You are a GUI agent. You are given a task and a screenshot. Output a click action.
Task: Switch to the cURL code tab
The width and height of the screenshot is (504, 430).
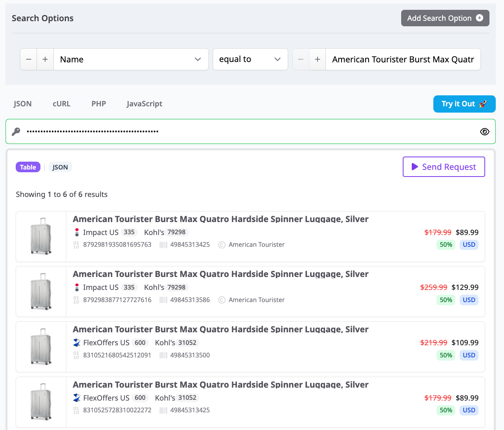62,104
